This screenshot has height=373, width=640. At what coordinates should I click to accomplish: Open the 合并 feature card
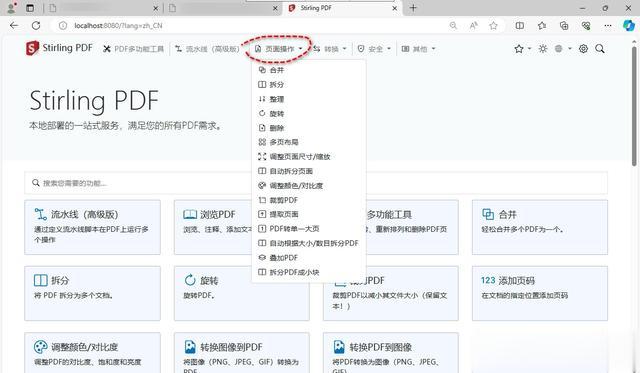tap(540, 227)
